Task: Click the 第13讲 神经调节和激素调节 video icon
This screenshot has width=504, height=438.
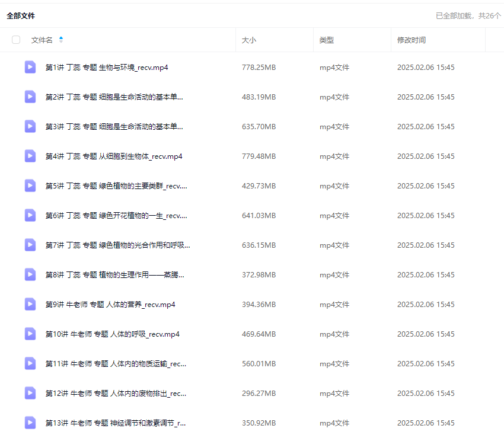Action: click(30, 423)
